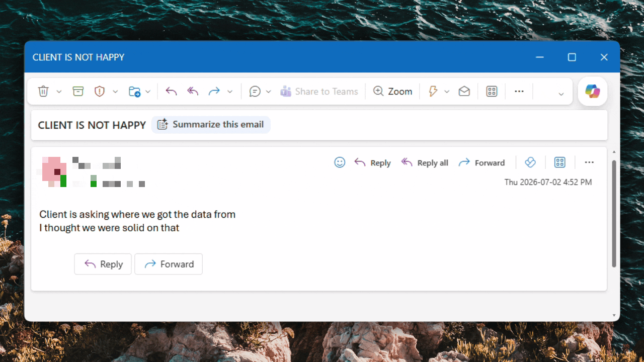Archive the message using the toolbar
The image size is (644, 362).
coord(78,91)
